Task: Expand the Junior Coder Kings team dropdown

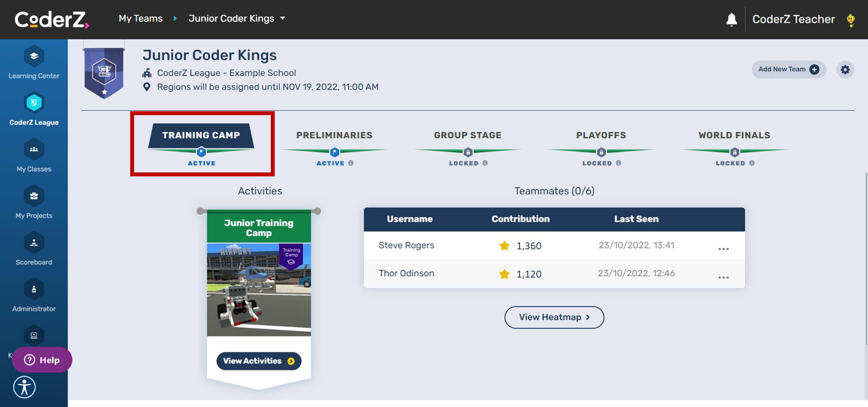Action: (x=282, y=19)
